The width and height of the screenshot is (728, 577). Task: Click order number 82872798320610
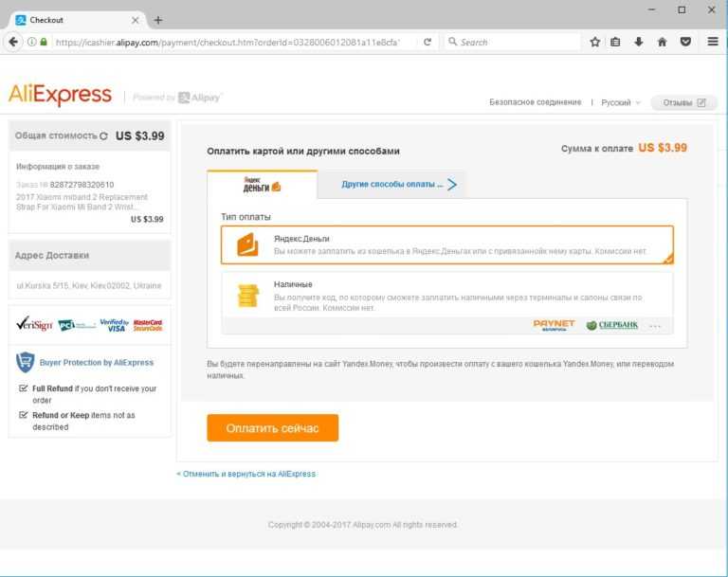82,185
